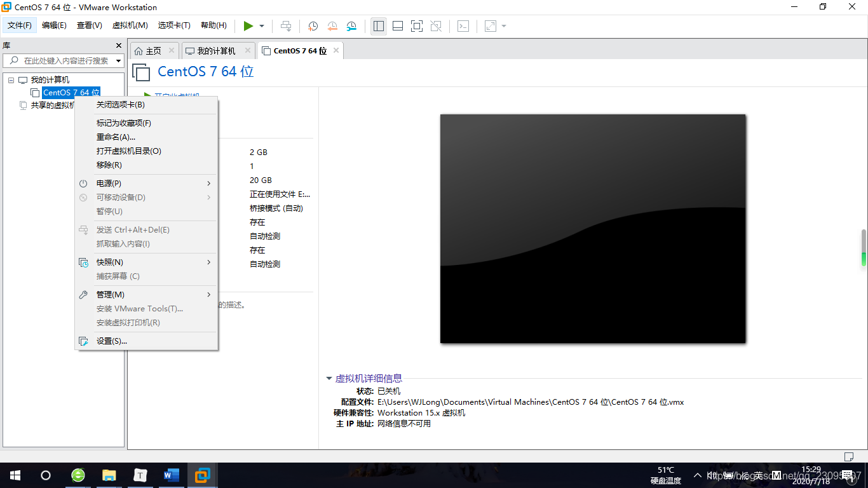Screen dimensions: 868x488
Task: Choose 打开虚拟机目录(O) in context menu
Action: pos(147,151)
